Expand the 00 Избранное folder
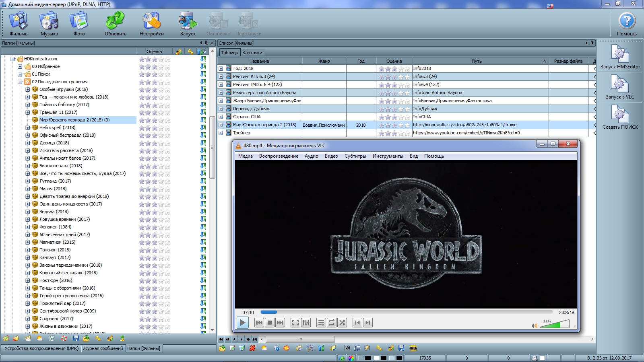 point(20,66)
